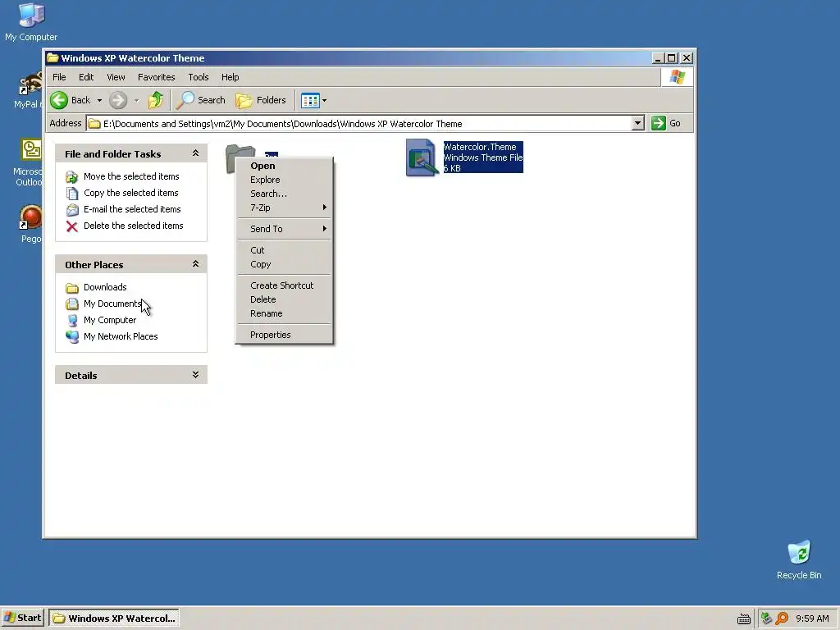Click E-mail the selected items icon

(x=72, y=209)
